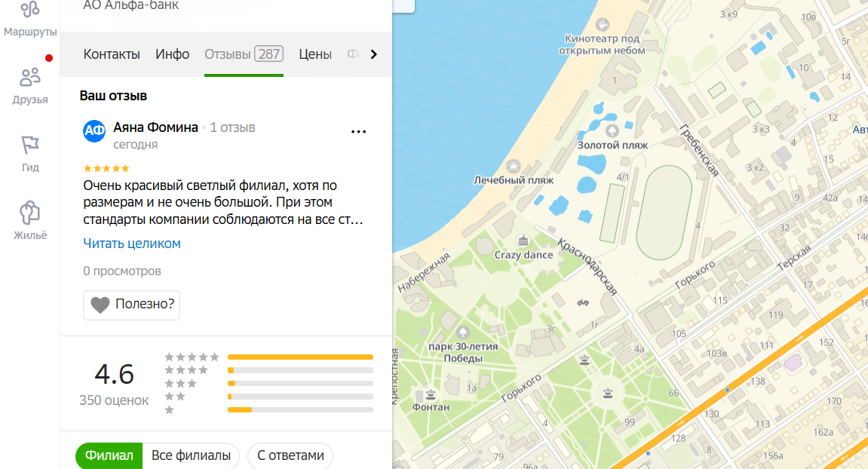Image resolution: width=868 pixels, height=469 pixels.
Task: Select the Лечебный пляж map marker
Action: (x=513, y=166)
